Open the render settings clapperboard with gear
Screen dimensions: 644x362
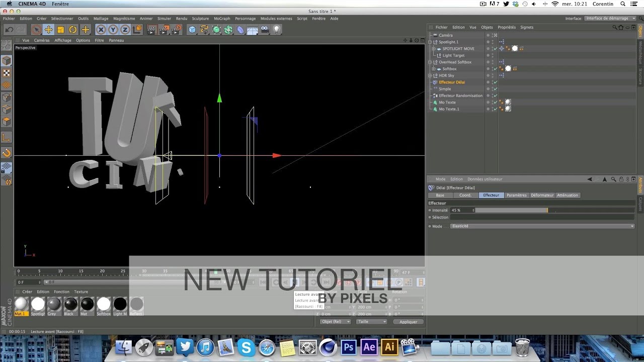click(176, 30)
